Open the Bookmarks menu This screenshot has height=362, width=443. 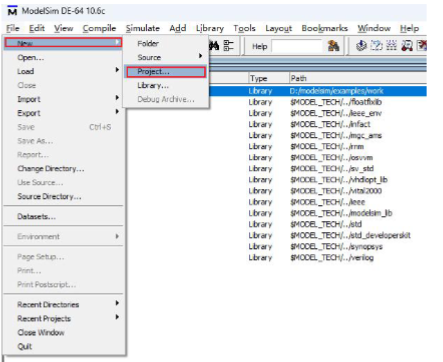tap(325, 28)
